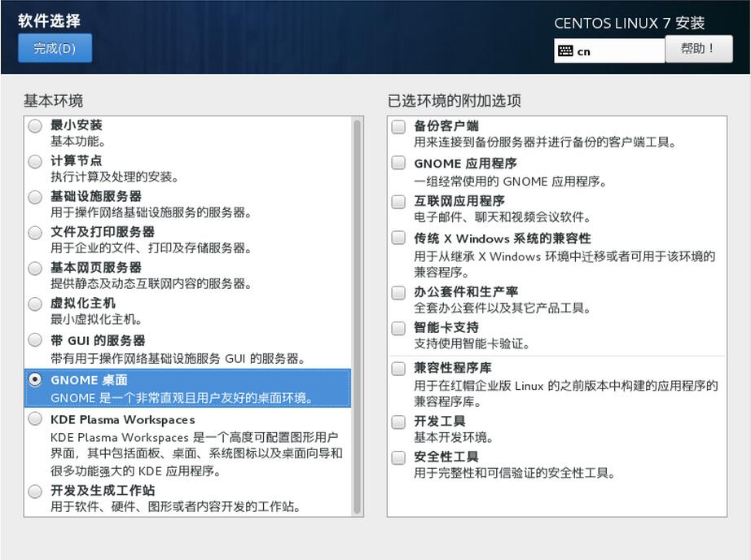751x560 pixels.
Task: Select the GNOME 桌面 radio button
Action: click(x=35, y=379)
